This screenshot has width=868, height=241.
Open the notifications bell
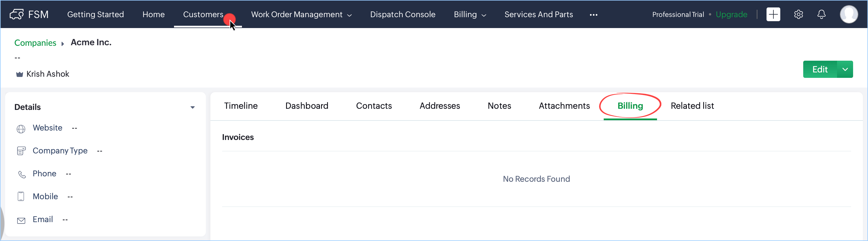[821, 15]
